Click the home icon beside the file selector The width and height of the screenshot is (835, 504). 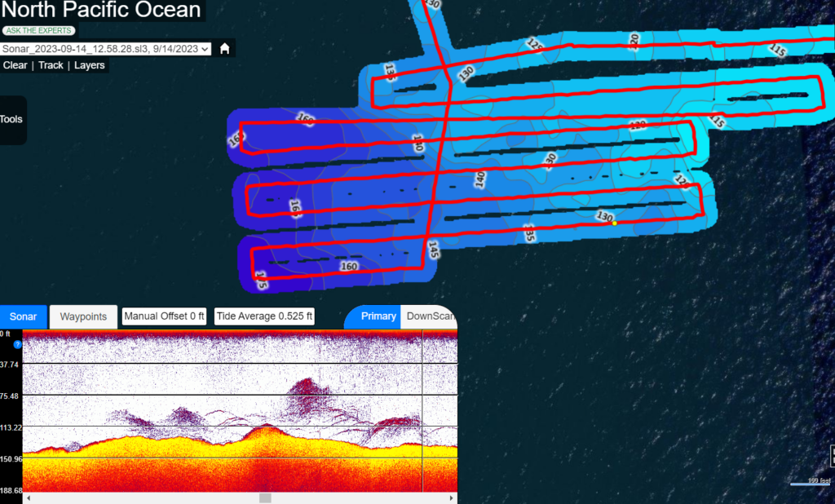point(224,48)
